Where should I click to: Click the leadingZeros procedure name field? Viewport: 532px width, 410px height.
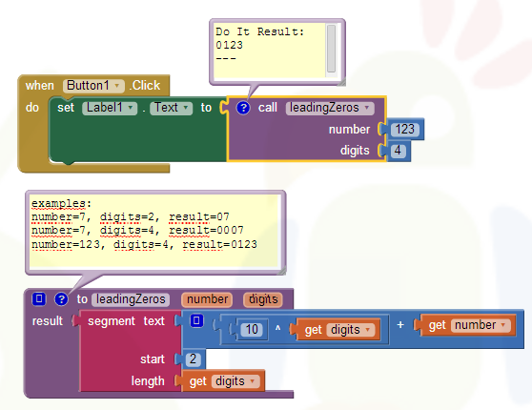[x=131, y=299]
